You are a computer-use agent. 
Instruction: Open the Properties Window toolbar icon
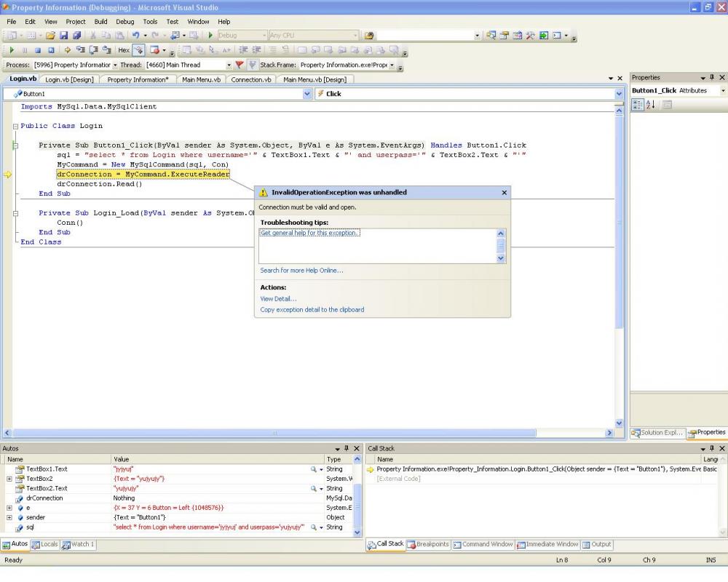pyautogui.click(x=504, y=35)
